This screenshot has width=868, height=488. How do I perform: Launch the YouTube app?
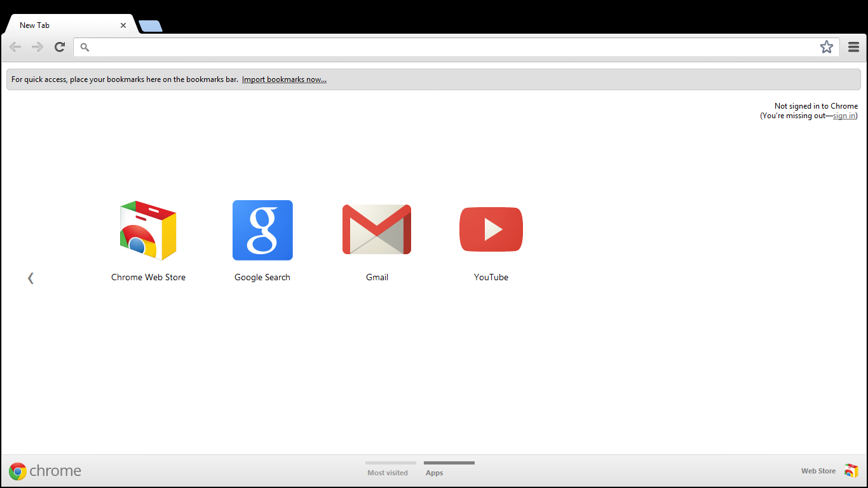tap(491, 229)
